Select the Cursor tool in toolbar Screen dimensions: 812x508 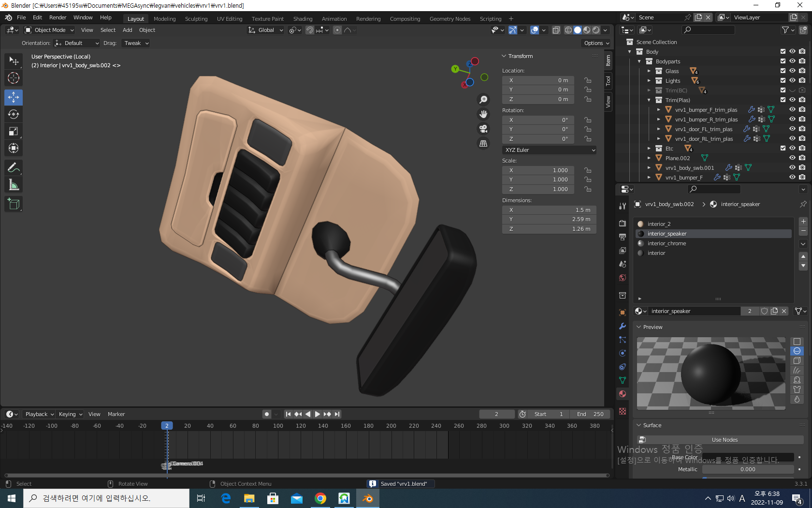(14, 78)
